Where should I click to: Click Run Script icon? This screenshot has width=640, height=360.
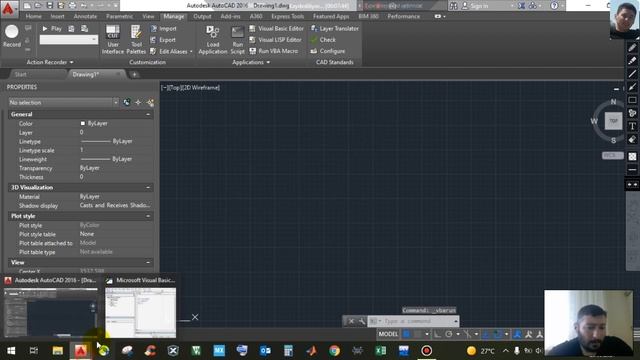(x=238, y=40)
